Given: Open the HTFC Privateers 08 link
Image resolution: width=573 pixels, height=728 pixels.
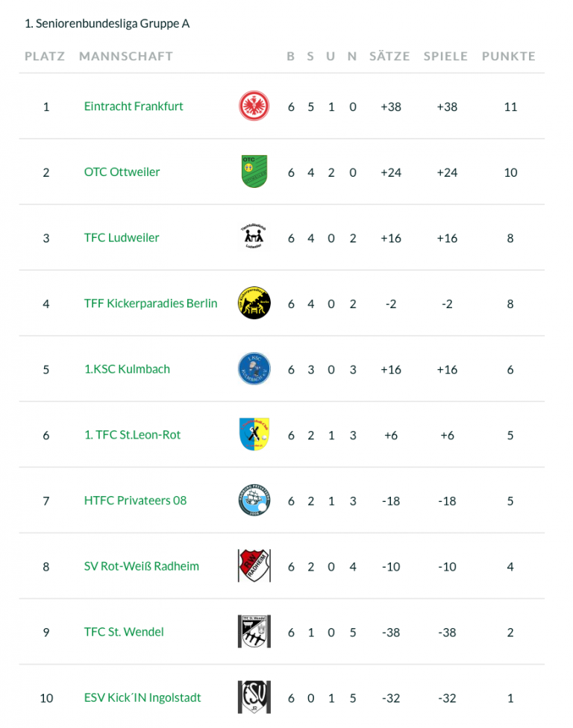Looking at the screenshot, I should (x=135, y=500).
